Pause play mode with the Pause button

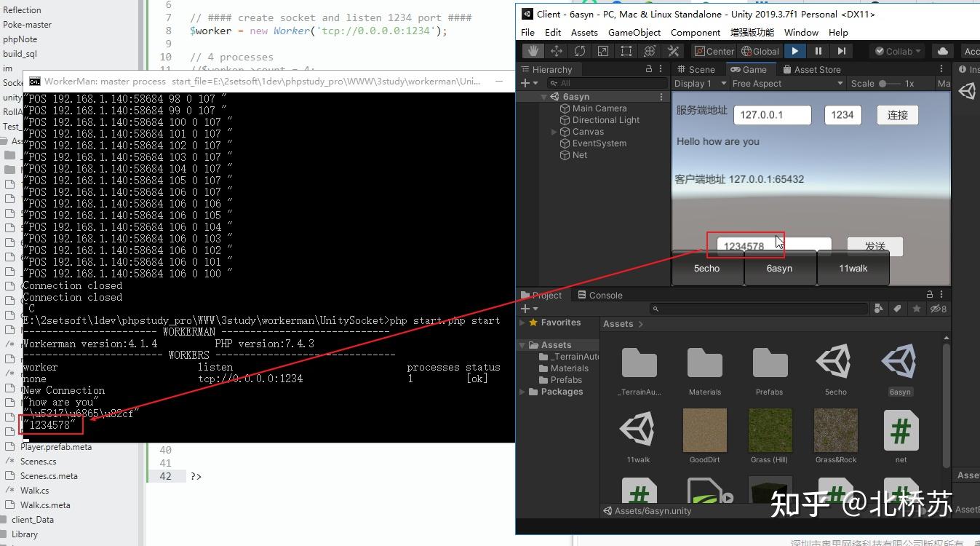[818, 51]
